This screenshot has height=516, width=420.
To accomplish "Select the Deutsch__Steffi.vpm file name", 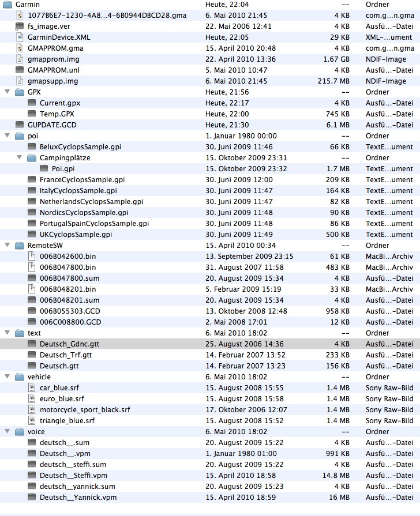I will pos(73,475).
